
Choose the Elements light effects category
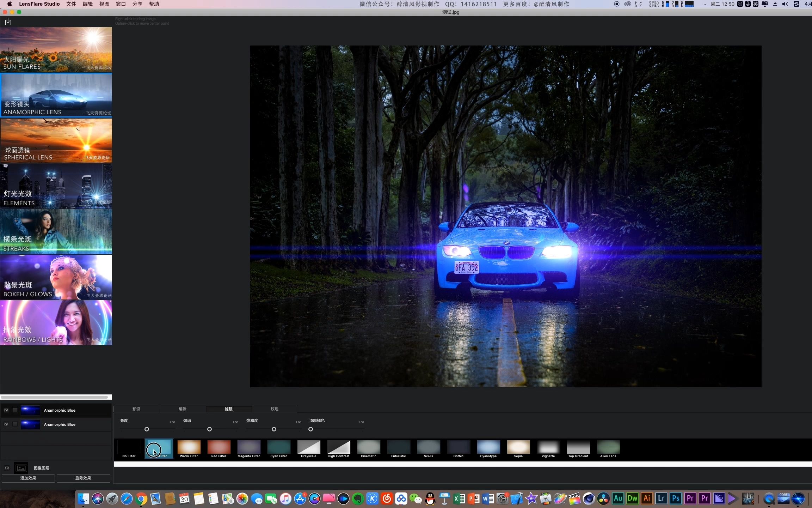click(x=56, y=186)
